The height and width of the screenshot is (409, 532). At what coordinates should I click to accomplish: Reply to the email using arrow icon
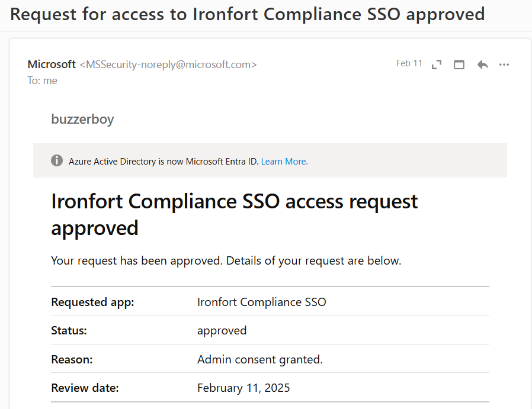point(482,65)
